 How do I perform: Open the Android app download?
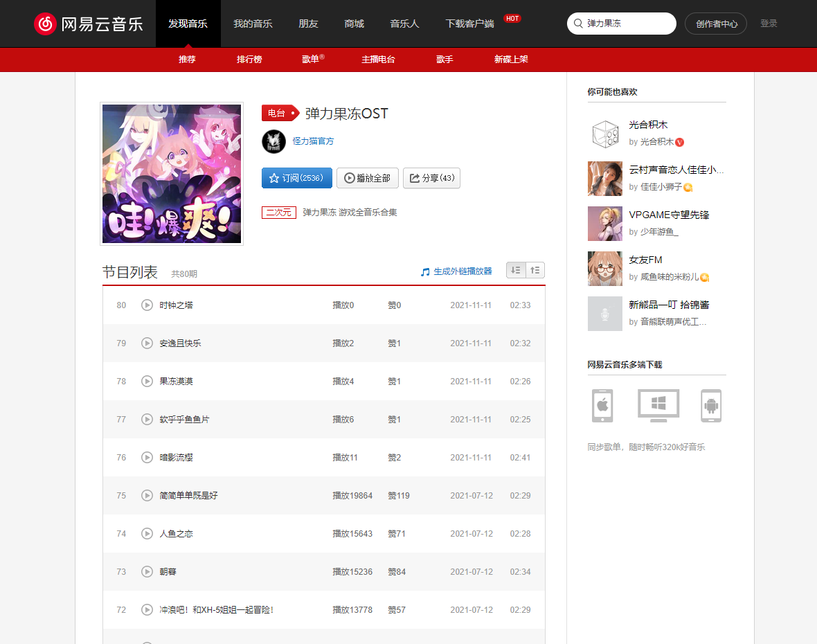point(711,405)
